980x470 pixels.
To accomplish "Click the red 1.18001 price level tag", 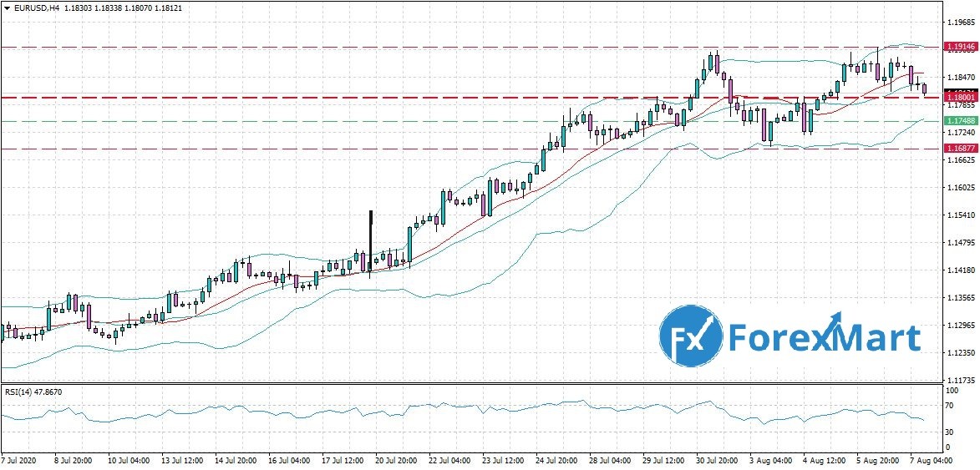I will tap(959, 98).
